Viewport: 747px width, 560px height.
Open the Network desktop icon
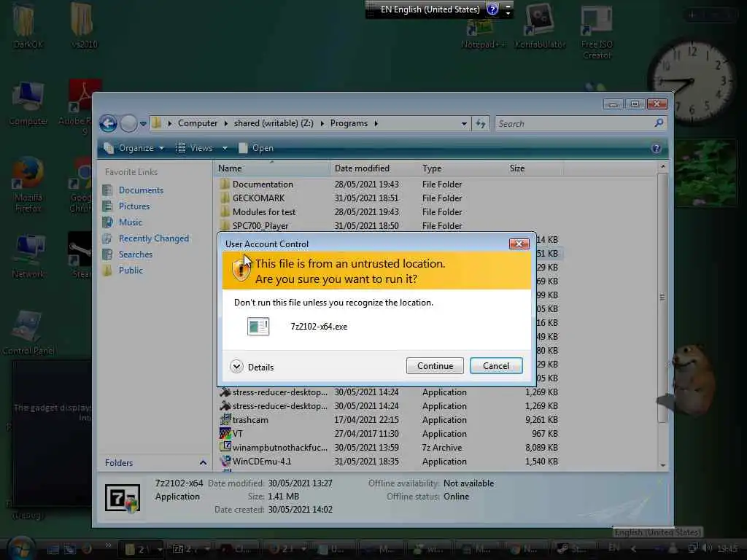point(28,256)
